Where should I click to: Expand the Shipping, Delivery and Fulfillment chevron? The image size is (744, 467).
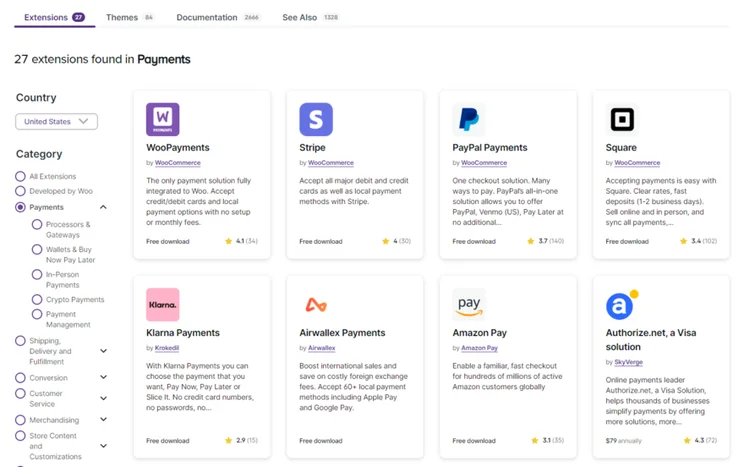[103, 351]
